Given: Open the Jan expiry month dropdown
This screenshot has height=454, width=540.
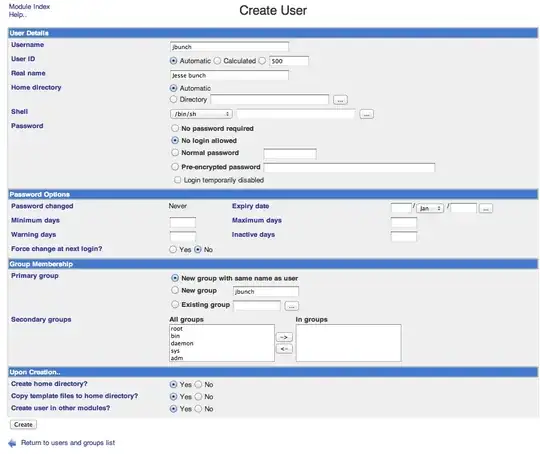Looking at the screenshot, I should point(429,208).
